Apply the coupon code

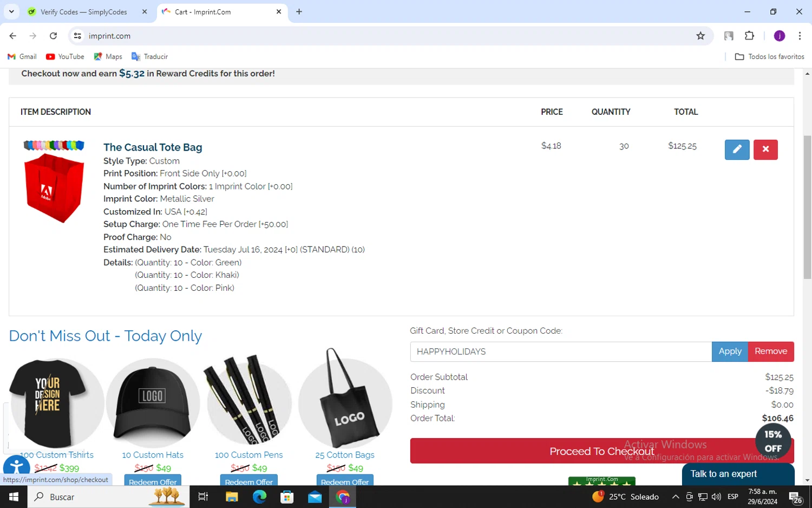pyautogui.click(x=730, y=351)
